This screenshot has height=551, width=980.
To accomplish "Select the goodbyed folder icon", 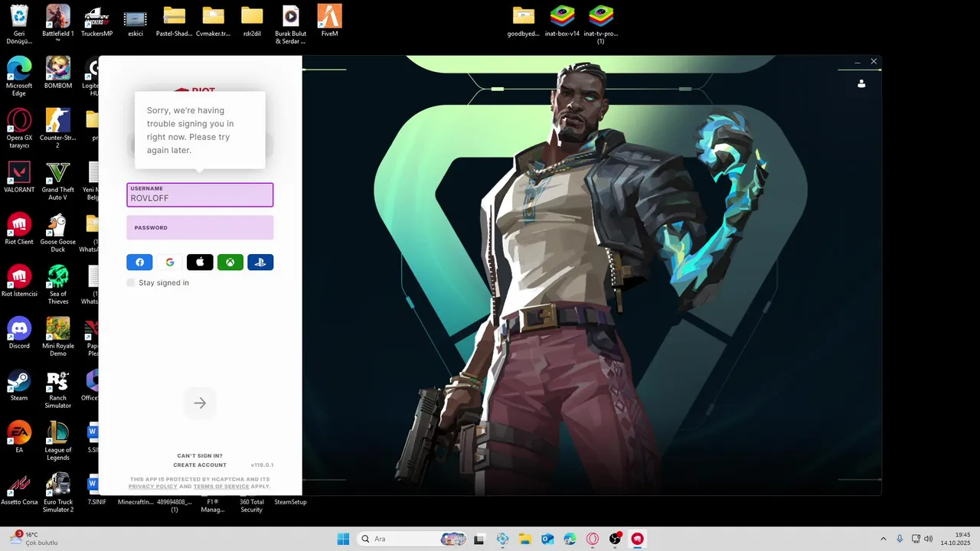I will click(524, 21).
